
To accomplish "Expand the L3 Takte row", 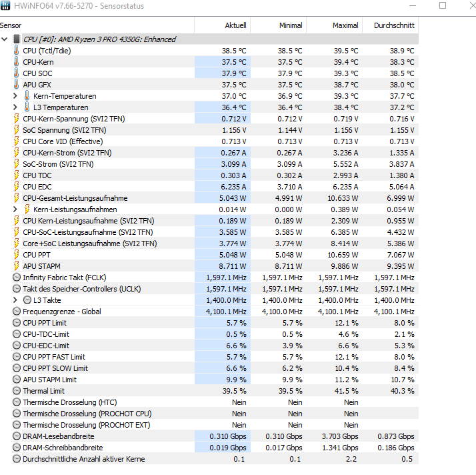I will coord(15,300).
